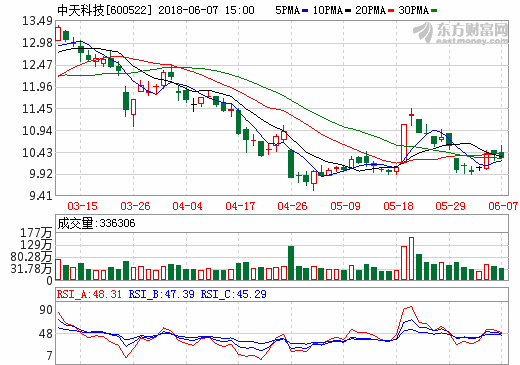Click the 03-15 date label
This screenshot has width=520, height=365.
coord(82,206)
